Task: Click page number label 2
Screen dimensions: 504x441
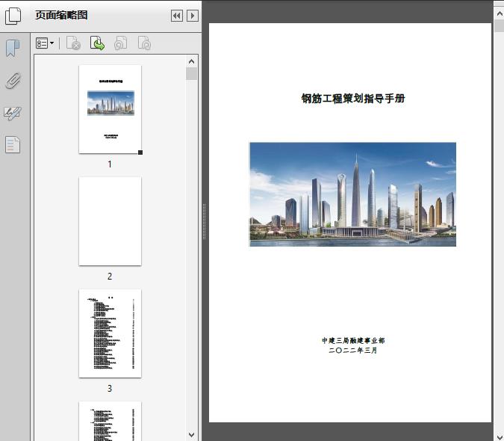Action: tap(110, 276)
